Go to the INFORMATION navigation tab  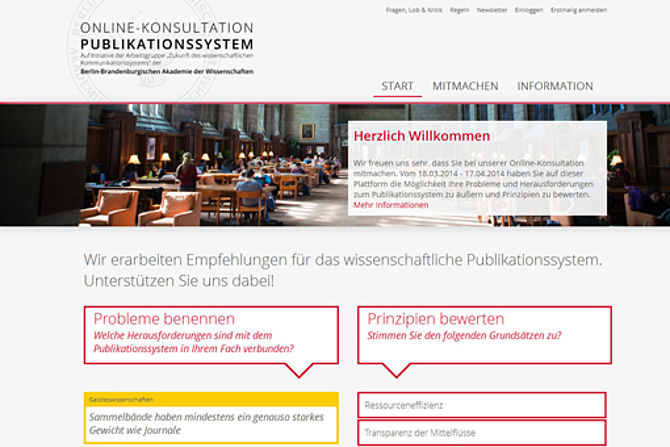[x=555, y=86]
